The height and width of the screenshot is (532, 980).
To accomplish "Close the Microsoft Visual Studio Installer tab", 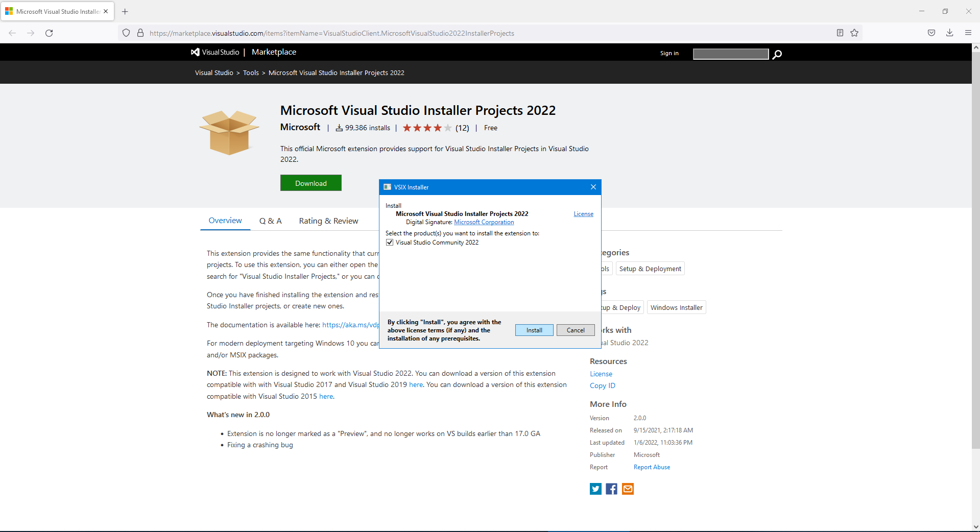I will click(x=106, y=11).
